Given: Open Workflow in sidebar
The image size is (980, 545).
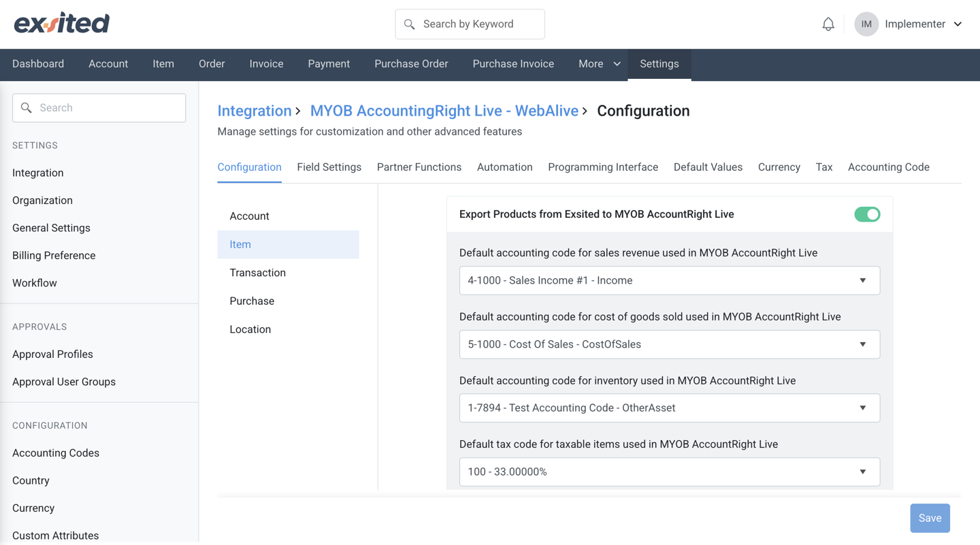Looking at the screenshot, I should (35, 283).
